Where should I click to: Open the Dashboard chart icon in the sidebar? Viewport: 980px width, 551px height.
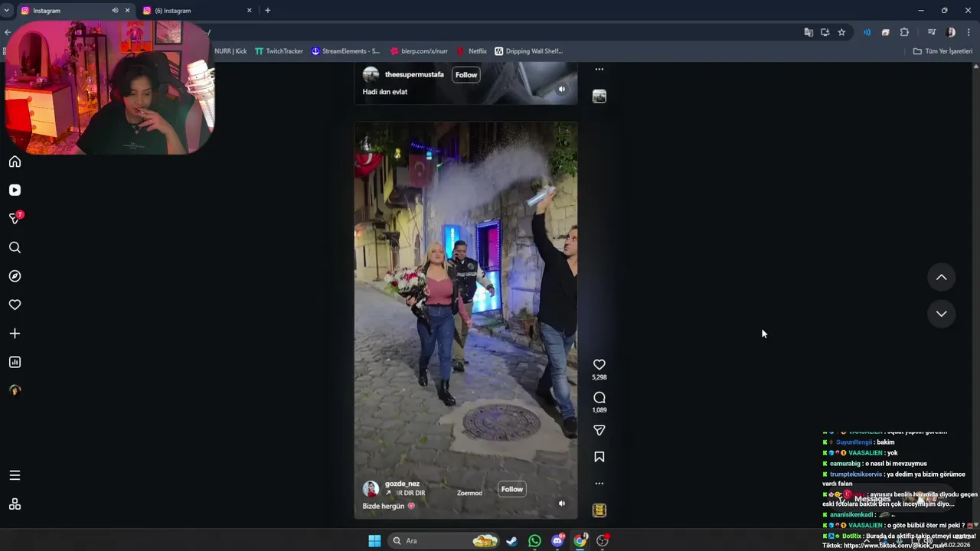pos(15,362)
